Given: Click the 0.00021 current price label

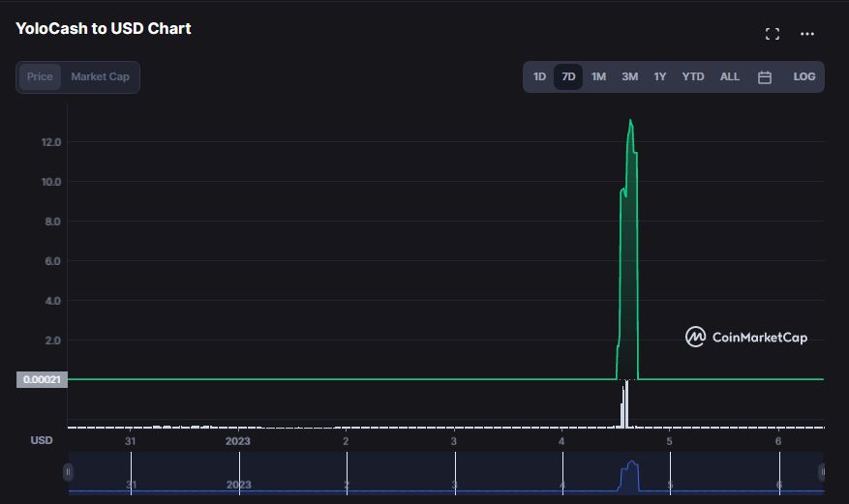Looking at the screenshot, I should pos(42,379).
